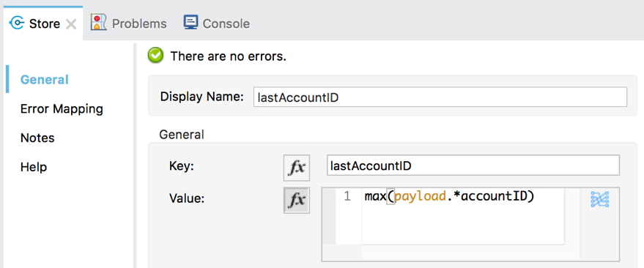Click inside the Value expression editor
The image size is (644, 268).
463,216
